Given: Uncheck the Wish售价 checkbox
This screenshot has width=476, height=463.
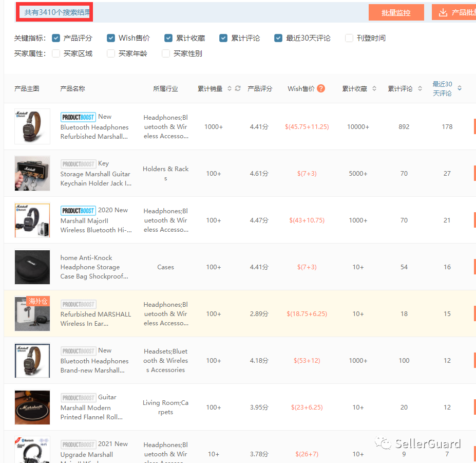Looking at the screenshot, I should pyautogui.click(x=111, y=38).
